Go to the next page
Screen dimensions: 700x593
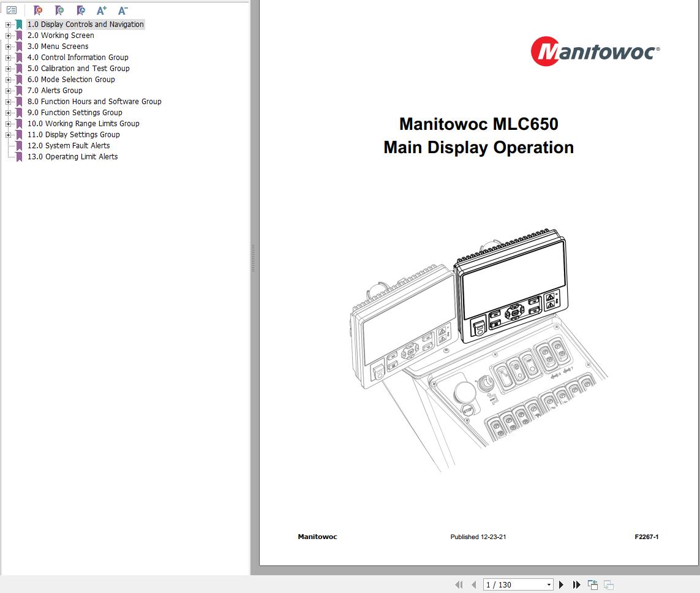point(562,584)
